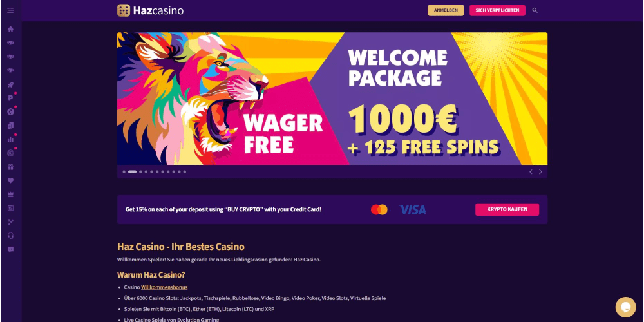Open the rocket icon in the sidebar

pos(11,84)
